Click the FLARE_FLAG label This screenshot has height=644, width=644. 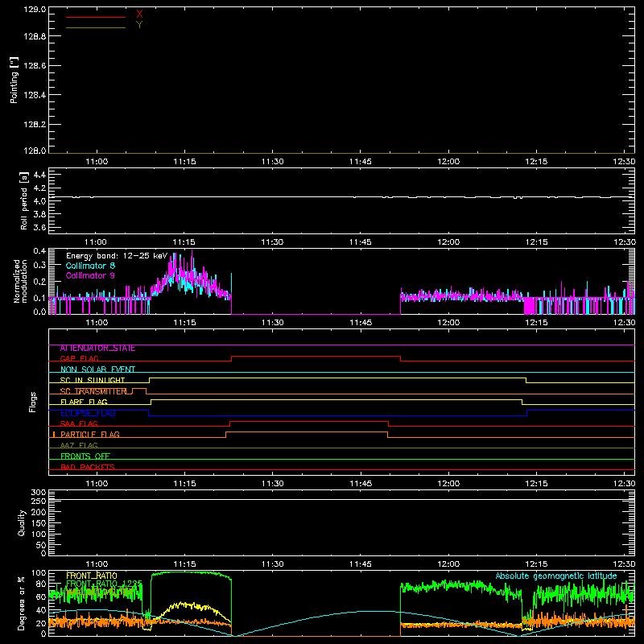(x=84, y=402)
